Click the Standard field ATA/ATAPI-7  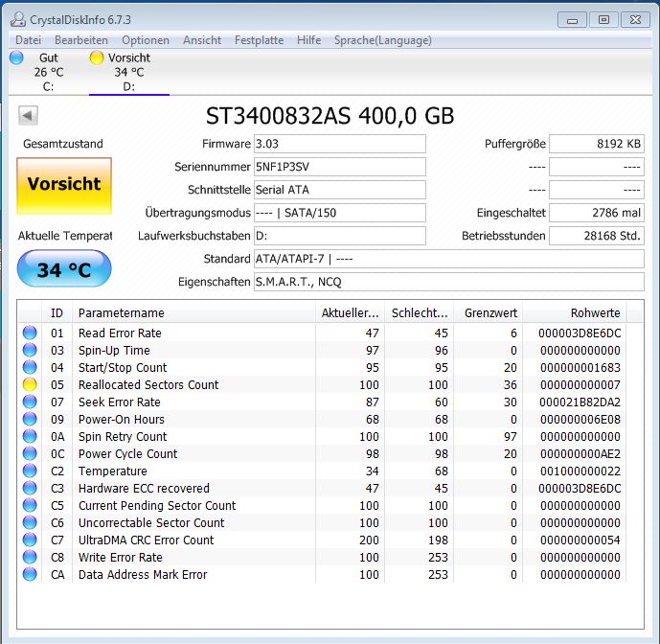[x=449, y=259]
